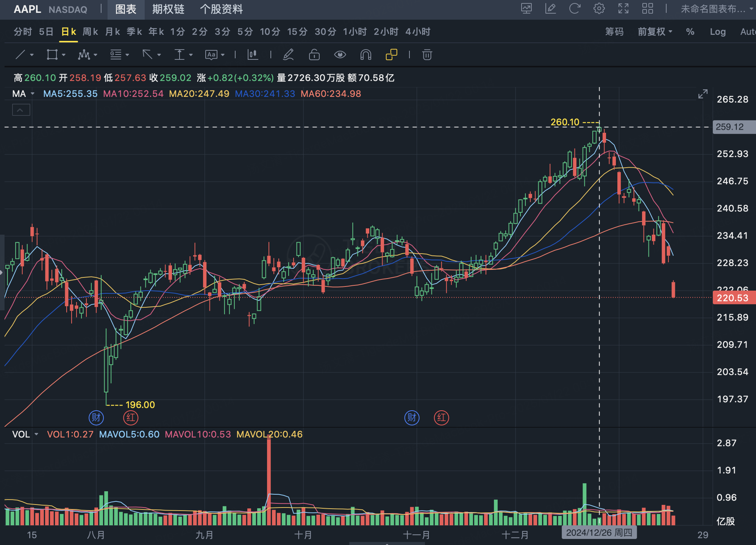Click the candlestick indicator comparison icon
This screenshot has width=756, height=545.
[x=253, y=55]
